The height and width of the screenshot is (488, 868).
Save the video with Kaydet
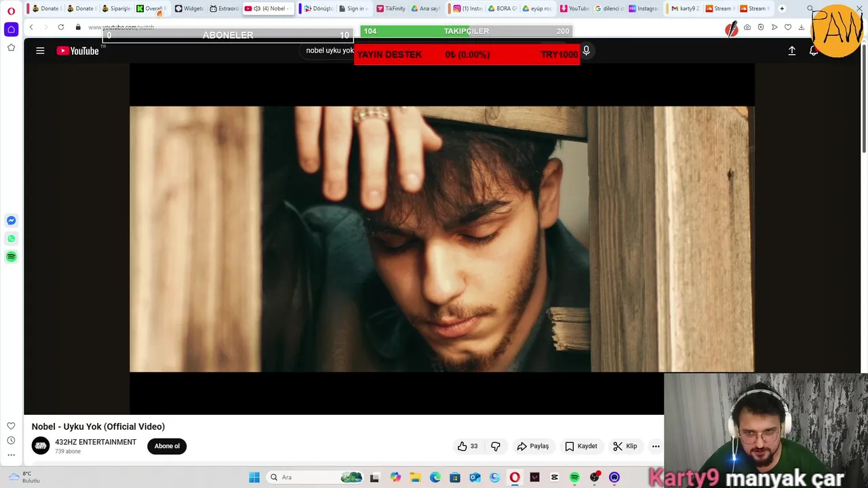click(581, 446)
